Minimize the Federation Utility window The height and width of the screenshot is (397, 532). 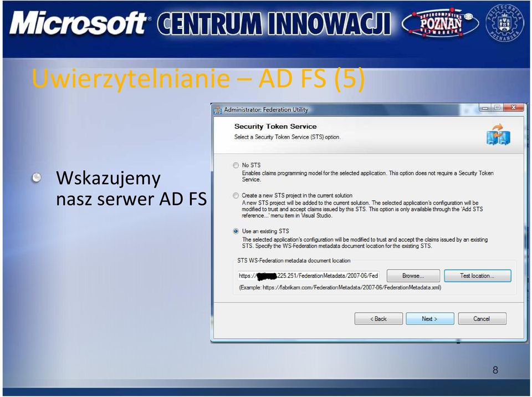[x=485, y=108]
